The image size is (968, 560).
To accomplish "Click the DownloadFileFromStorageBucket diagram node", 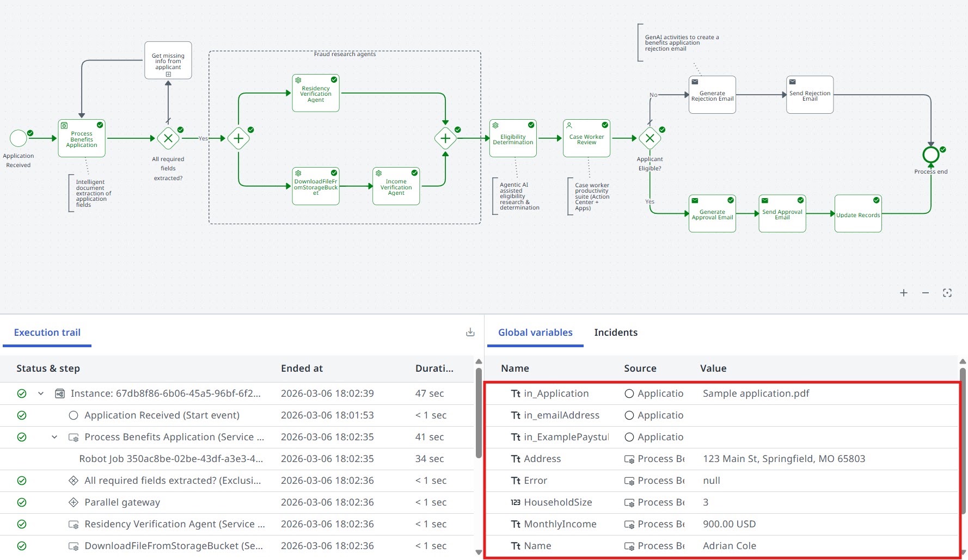I will (316, 186).
